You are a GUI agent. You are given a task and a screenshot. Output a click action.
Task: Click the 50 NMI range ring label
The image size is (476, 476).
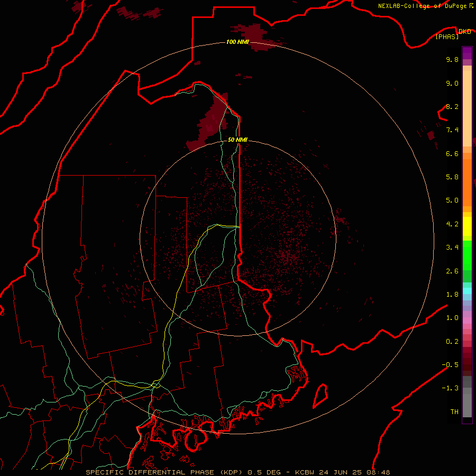coord(237,140)
